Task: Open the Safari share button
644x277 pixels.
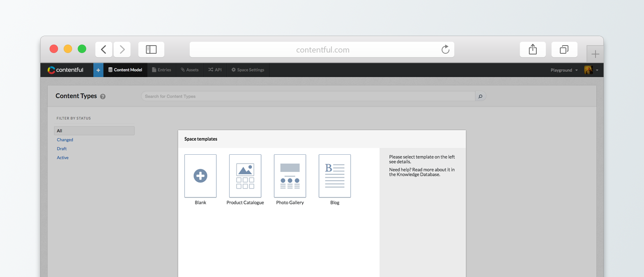Action: point(533,49)
